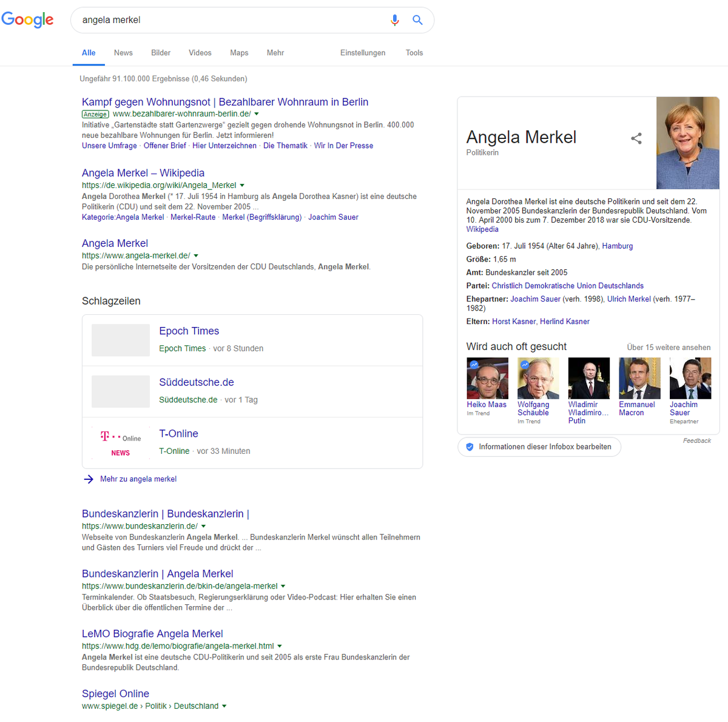Viewport: 728px width, 722px height.
Task: Open Christlich Demokratische Union Deutschlands link
Action: click(x=568, y=286)
